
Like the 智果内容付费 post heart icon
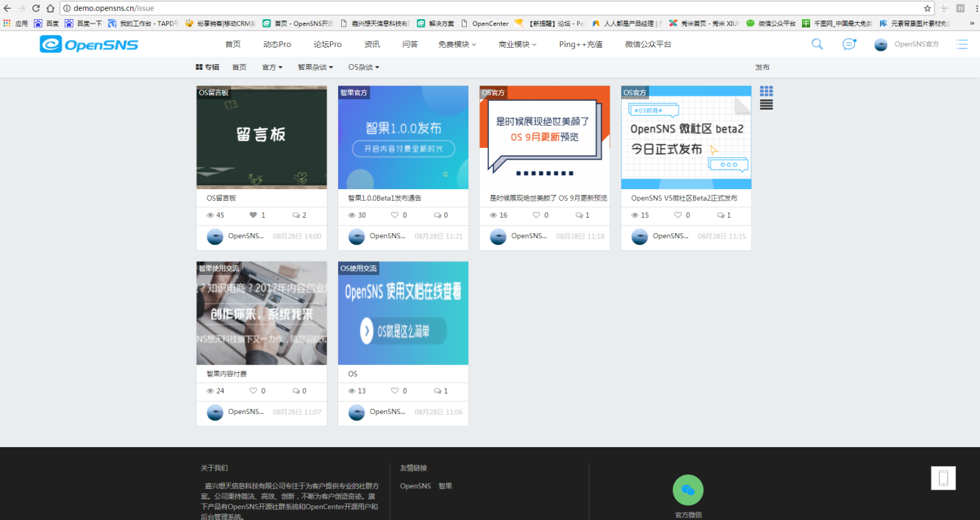[x=254, y=391]
